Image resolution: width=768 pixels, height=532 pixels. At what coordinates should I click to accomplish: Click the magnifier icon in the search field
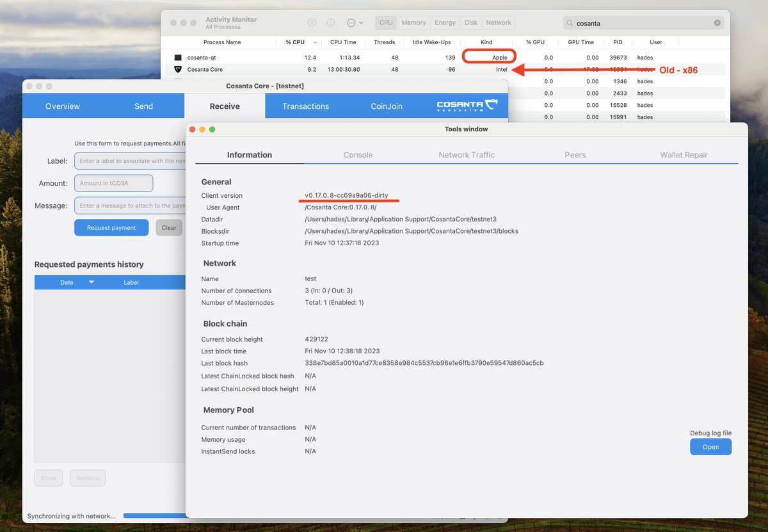click(570, 23)
